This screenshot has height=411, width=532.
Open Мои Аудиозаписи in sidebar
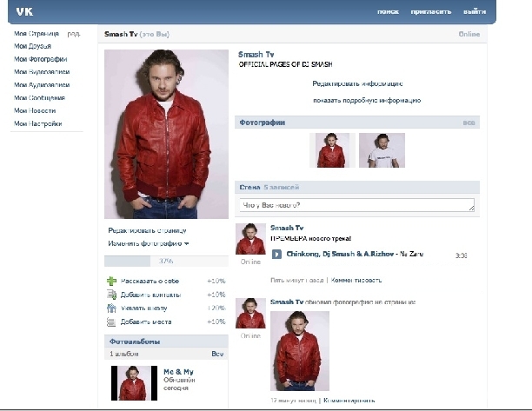tap(42, 85)
